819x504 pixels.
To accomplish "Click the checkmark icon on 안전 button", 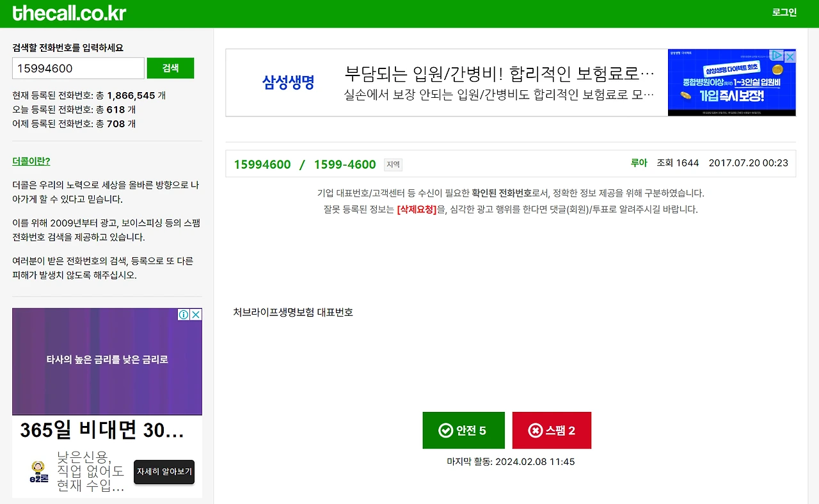I will pyautogui.click(x=446, y=430).
